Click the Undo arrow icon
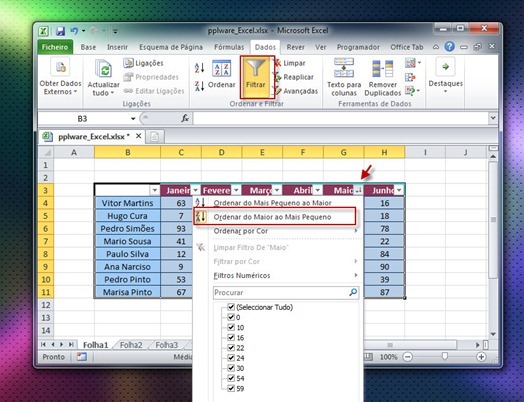Image resolution: width=524 pixels, height=402 pixels. click(x=74, y=31)
